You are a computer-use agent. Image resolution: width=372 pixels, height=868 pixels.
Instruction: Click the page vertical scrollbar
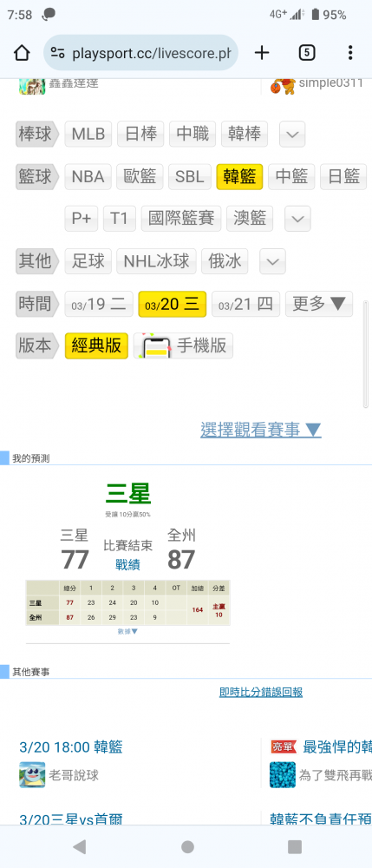365,354
